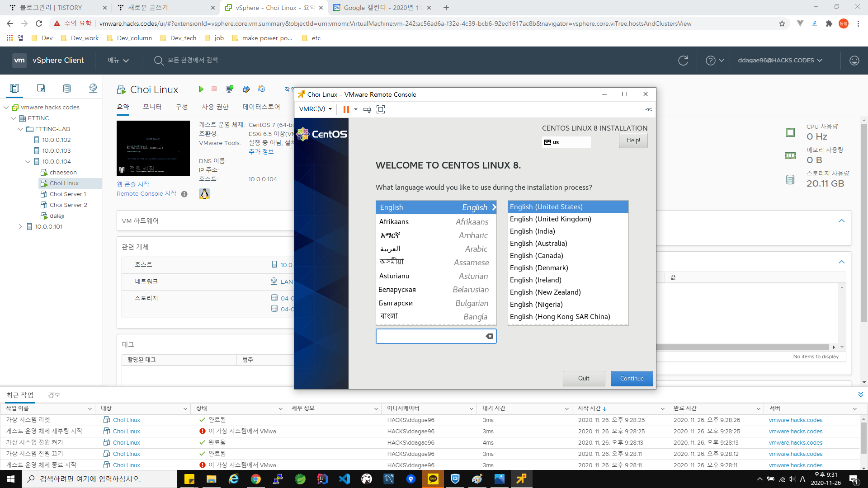Open ddagae96@HACKS.CODES user dropdown
Image resolution: width=868 pixels, height=488 pixels.
coord(780,60)
